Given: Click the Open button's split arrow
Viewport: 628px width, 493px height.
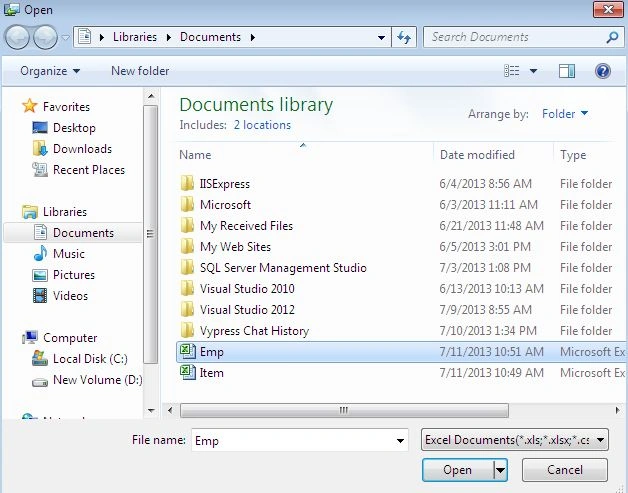Looking at the screenshot, I should coord(500,470).
